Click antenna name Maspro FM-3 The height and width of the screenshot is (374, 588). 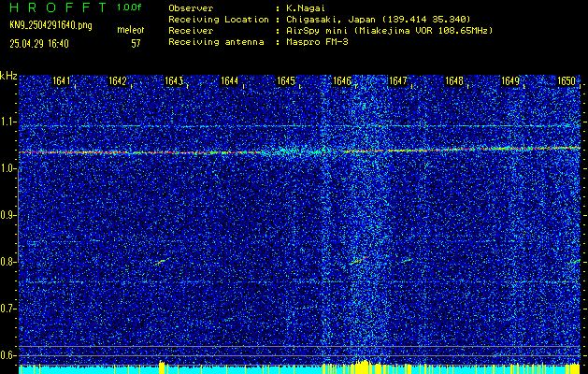(x=317, y=42)
